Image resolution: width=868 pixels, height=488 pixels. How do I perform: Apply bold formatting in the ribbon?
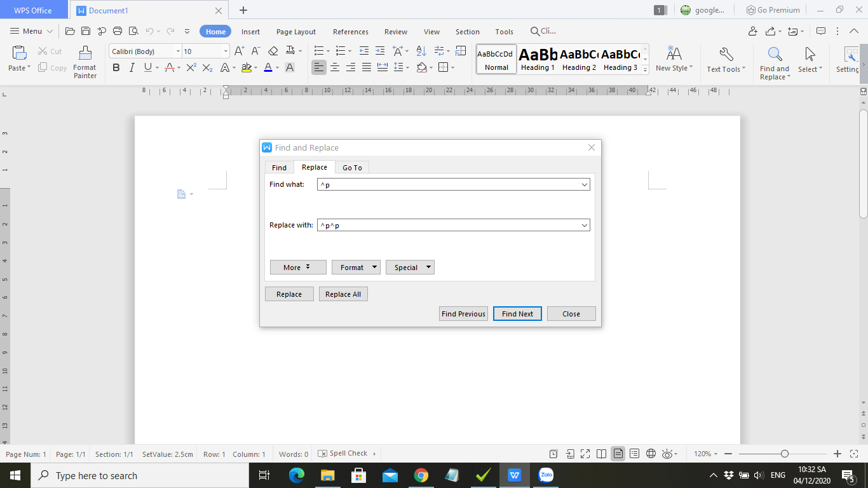(116, 67)
